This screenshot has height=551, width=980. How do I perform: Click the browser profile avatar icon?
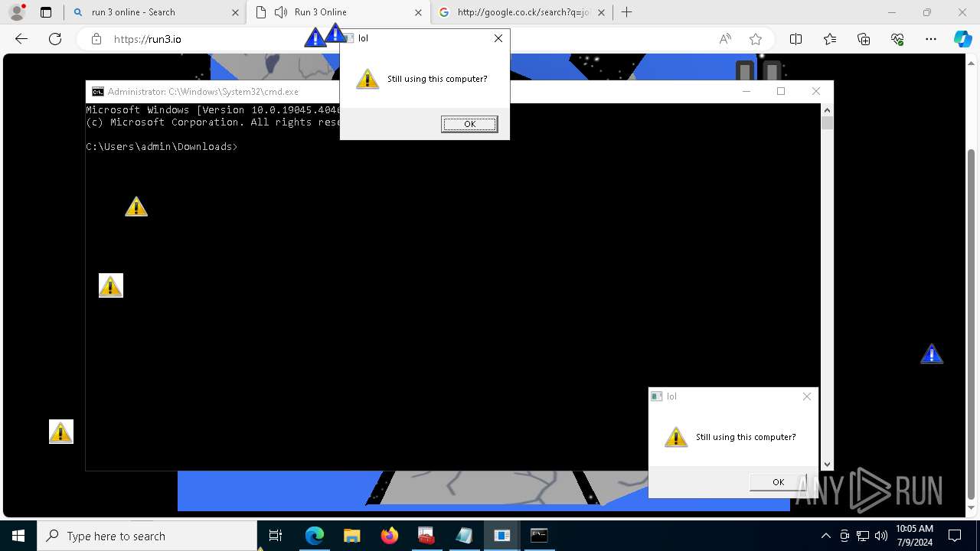coord(16,12)
